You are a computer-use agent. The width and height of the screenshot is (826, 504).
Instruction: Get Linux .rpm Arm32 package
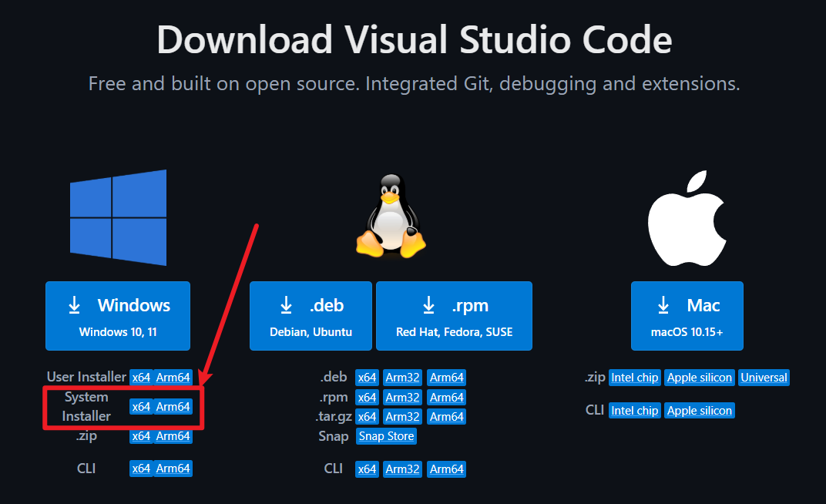tap(402, 398)
